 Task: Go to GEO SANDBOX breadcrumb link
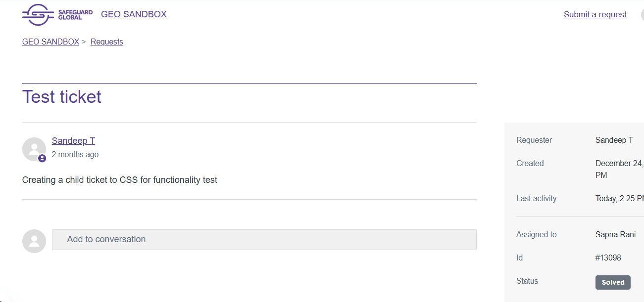pos(50,42)
